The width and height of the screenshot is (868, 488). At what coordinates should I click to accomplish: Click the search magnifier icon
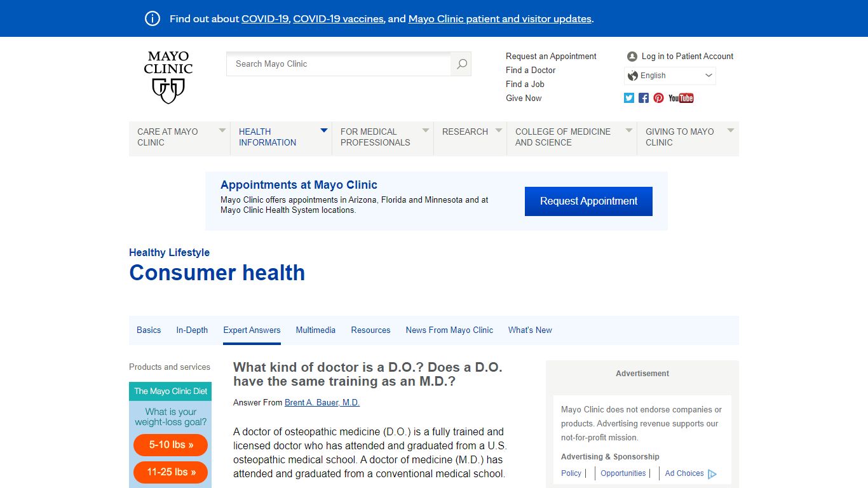pos(462,64)
